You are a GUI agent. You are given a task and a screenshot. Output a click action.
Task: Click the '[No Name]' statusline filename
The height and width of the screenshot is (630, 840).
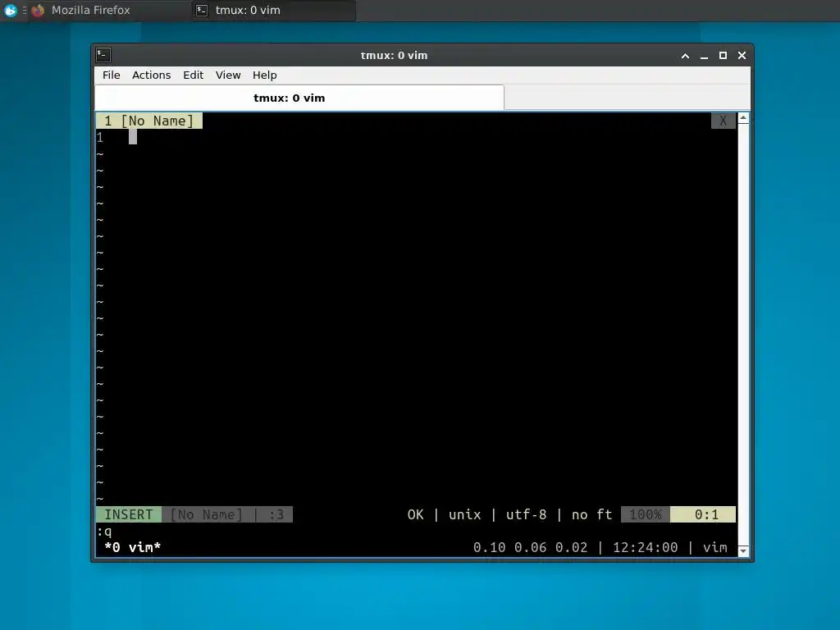click(206, 514)
